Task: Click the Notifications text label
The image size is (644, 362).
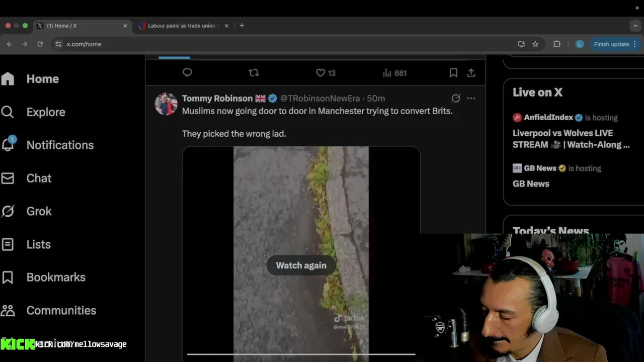Action: point(60,145)
